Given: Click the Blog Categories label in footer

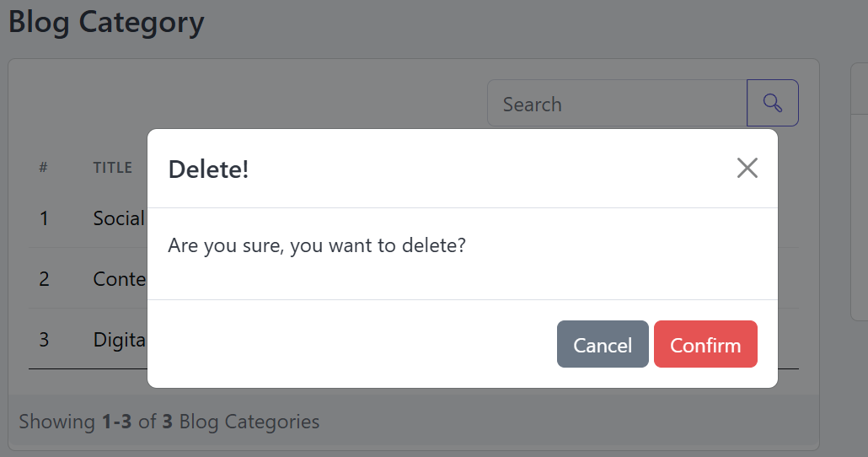Looking at the screenshot, I should pos(249,422).
